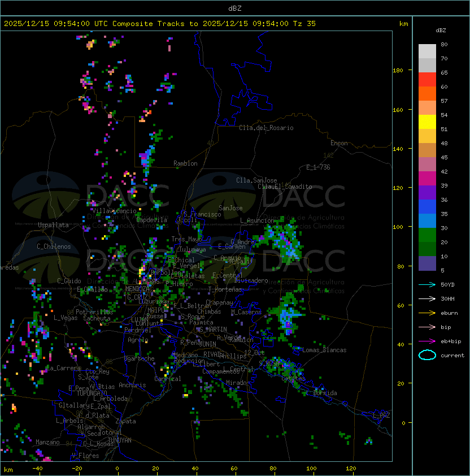Click the 'TUPUNGATO' map label
The width and height of the screenshot is (470, 476).
[92, 393]
